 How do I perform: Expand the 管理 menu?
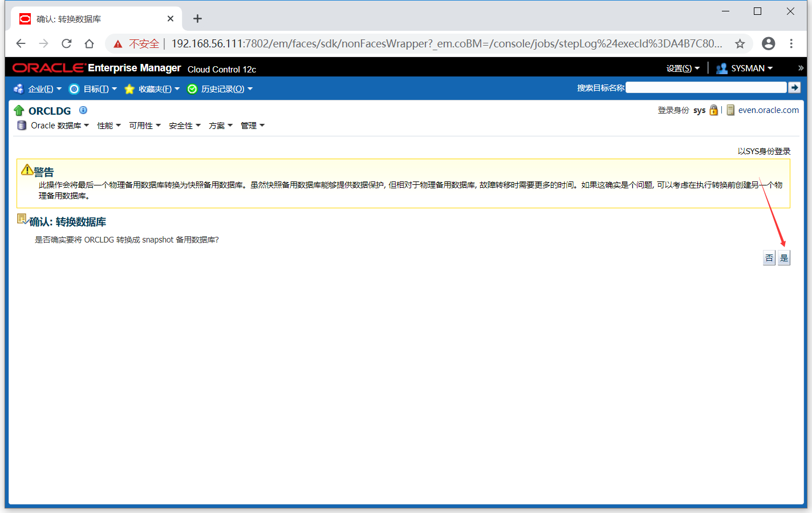(x=253, y=126)
